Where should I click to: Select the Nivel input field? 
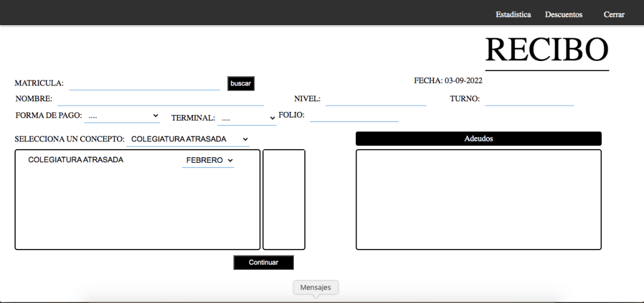375,99
